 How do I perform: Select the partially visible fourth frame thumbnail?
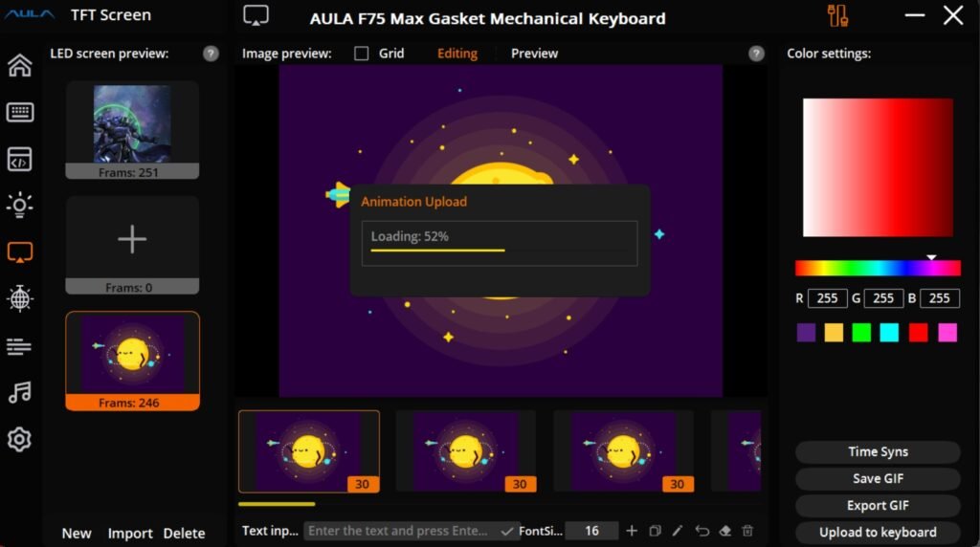[736, 451]
